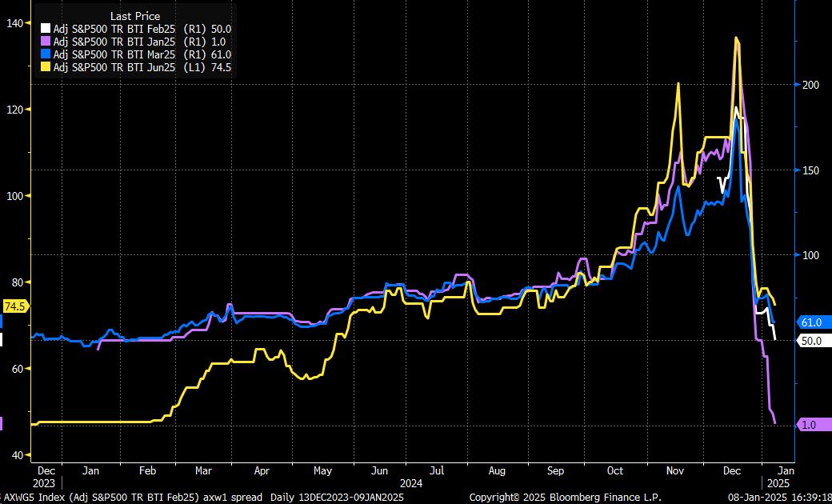This screenshot has width=832, height=504.
Task: Click the purple 1.0 price tag flag
Action: pos(814,425)
